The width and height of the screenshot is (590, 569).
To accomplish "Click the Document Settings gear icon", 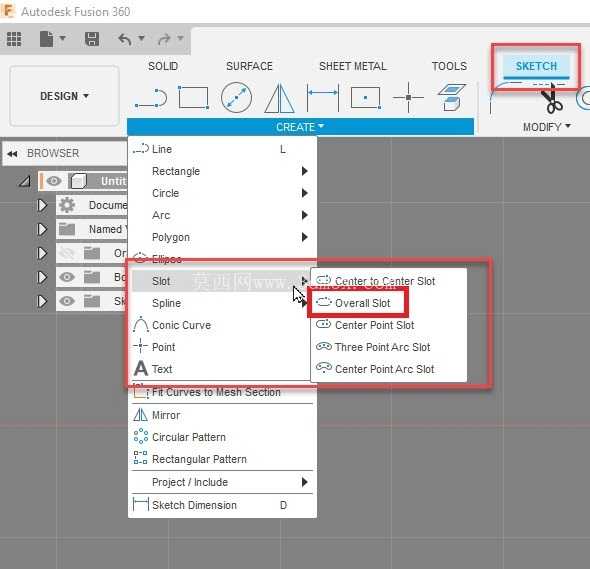I will click(67, 205).
